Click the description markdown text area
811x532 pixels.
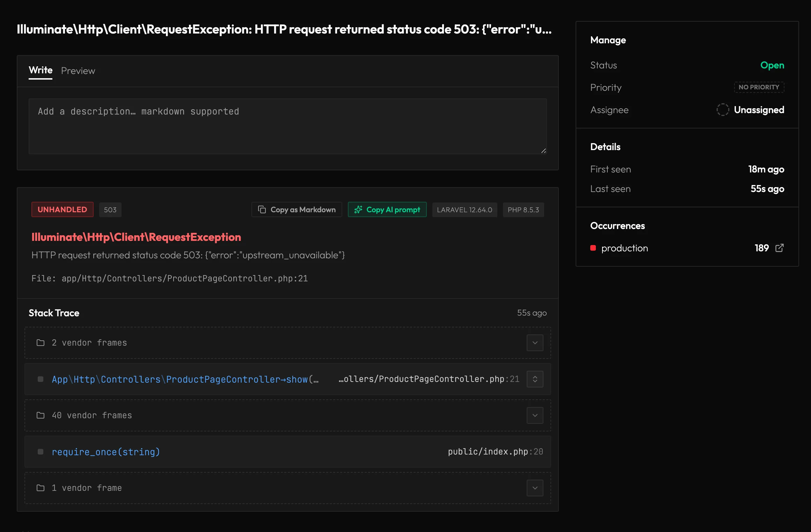(x=287, y=126)
